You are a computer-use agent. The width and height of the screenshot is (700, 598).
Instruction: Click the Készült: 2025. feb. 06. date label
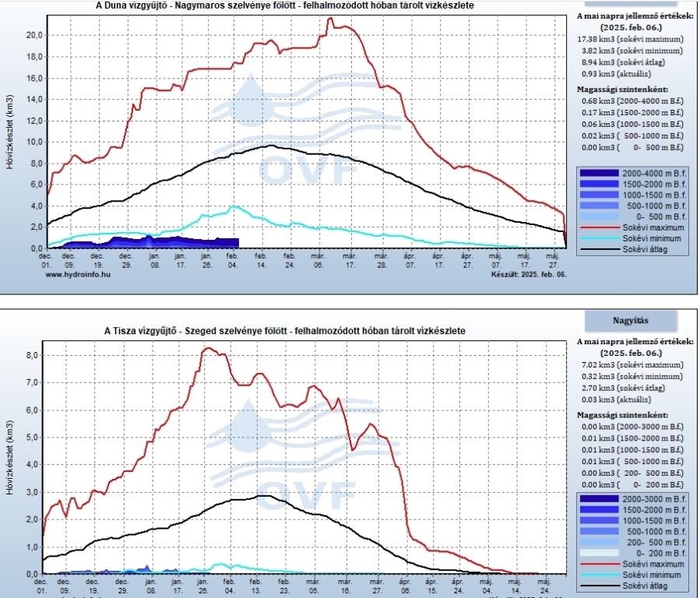tap(528, 274)
